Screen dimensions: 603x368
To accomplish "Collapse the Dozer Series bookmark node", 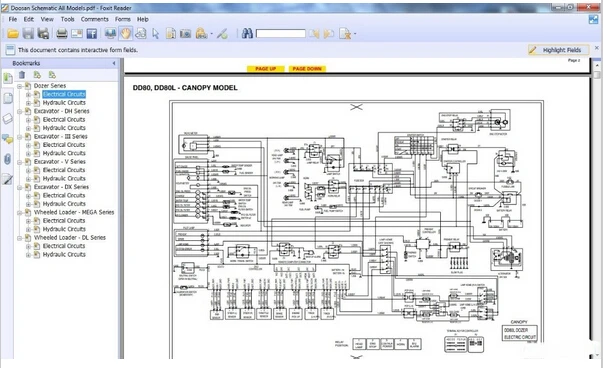I will pos(19,86).
